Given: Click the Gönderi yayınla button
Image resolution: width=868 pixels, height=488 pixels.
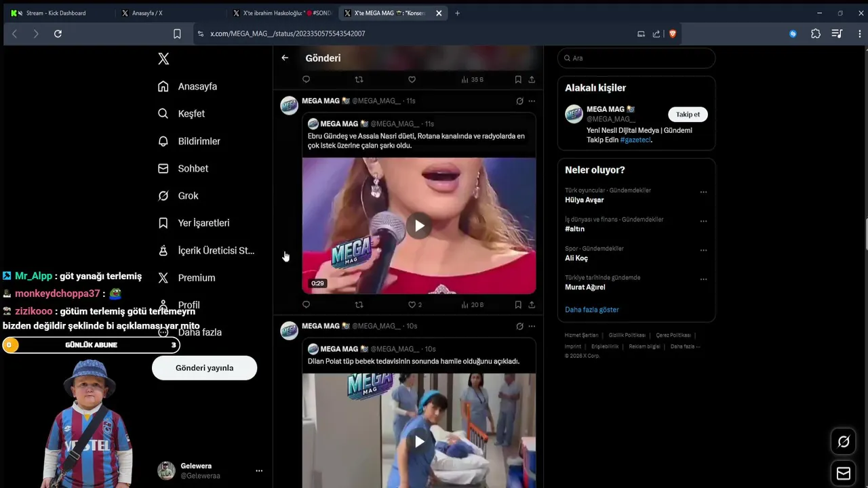Looking at the screenshot, I should 204,368.
